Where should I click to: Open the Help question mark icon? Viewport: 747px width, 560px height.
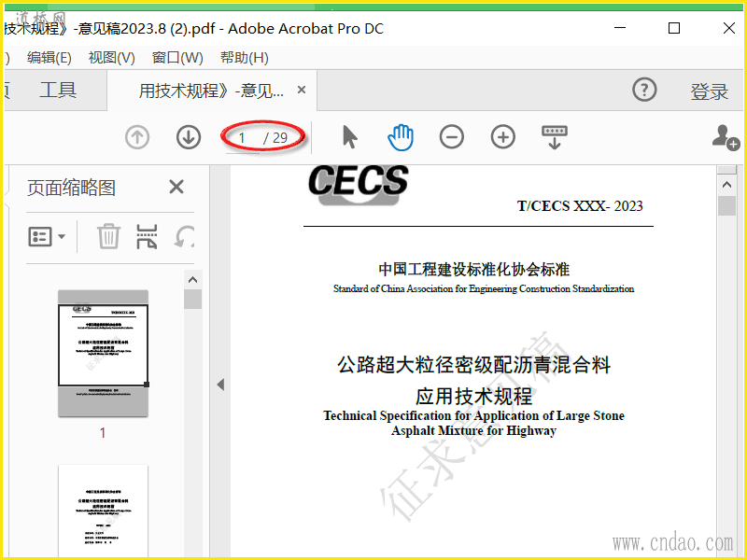click(x=644, y=90)
